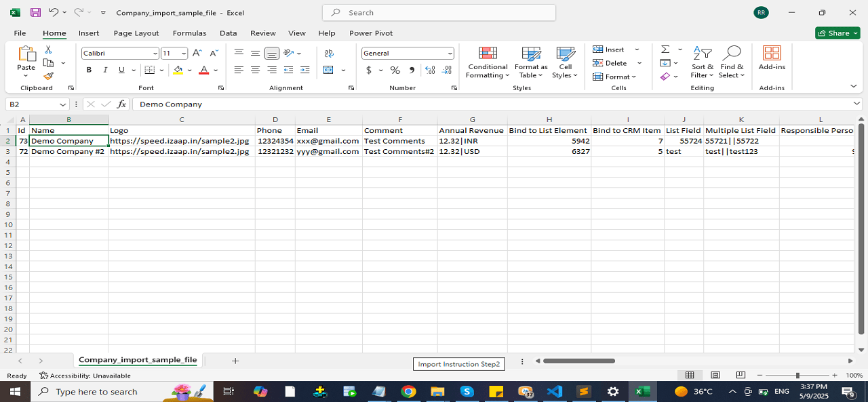Click the green Share button
Viewport: 868px width, 402px height.
pos(837,33)
